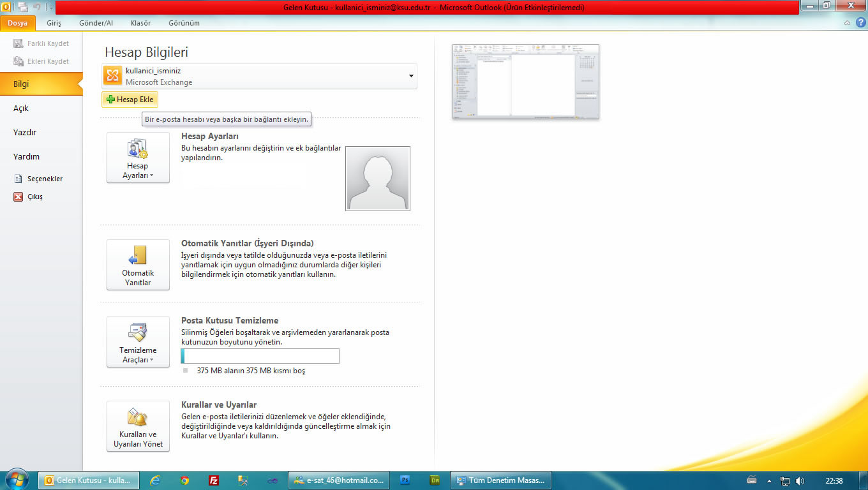Click the Farklı Kaydet save icon
Viewport: 868px width, 490px height.
point(19,43)
